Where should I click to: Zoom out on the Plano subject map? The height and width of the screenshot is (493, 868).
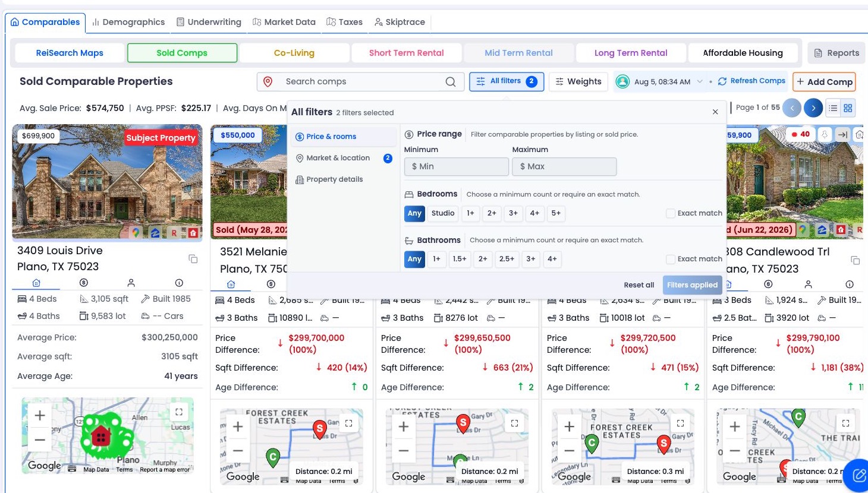(x=40, y=440)
